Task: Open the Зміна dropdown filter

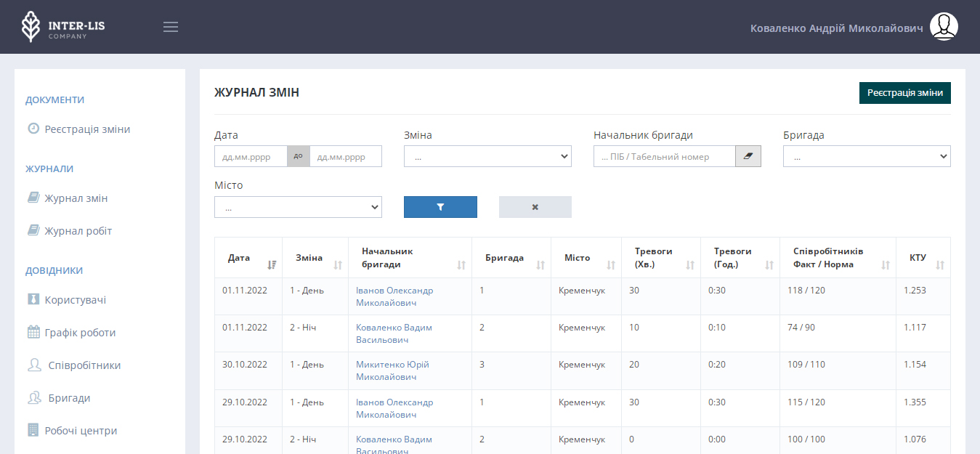Action: (487, 156)
